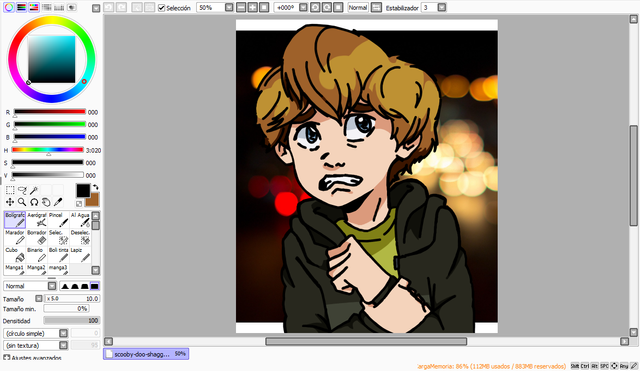Select the move tool
Screen dimensions: 640x371
point(10,202)
